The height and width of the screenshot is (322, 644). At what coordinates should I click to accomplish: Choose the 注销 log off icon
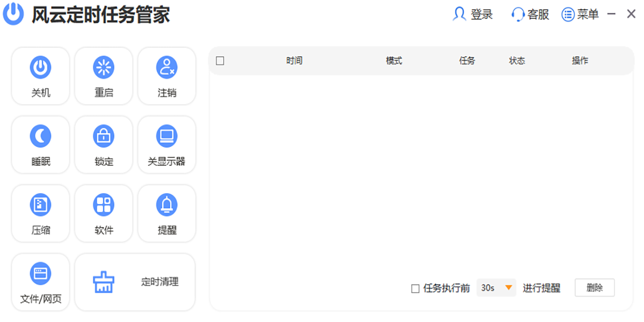pyautogui.click(x=167, y=67)
